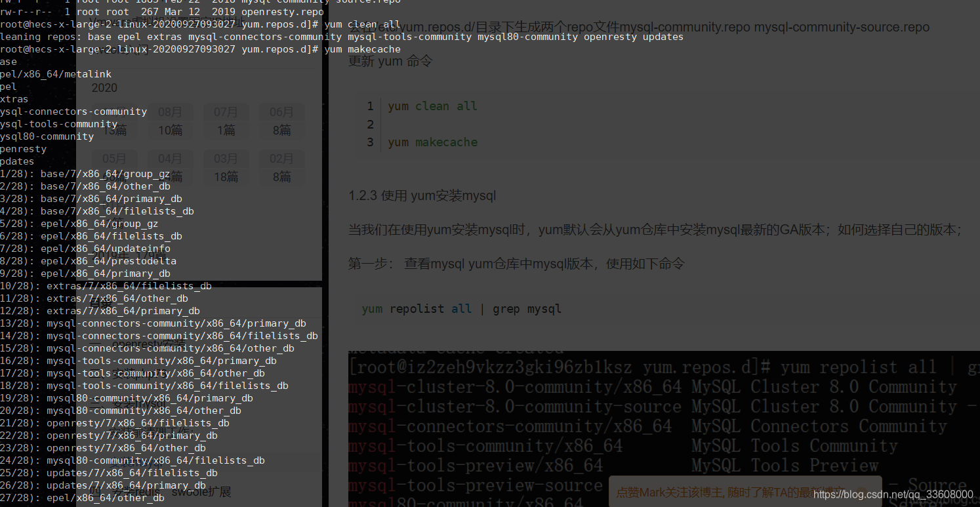
Task: Click the terminal line 'epel/x86_64/updateinfo'
Action: (85, 249)
